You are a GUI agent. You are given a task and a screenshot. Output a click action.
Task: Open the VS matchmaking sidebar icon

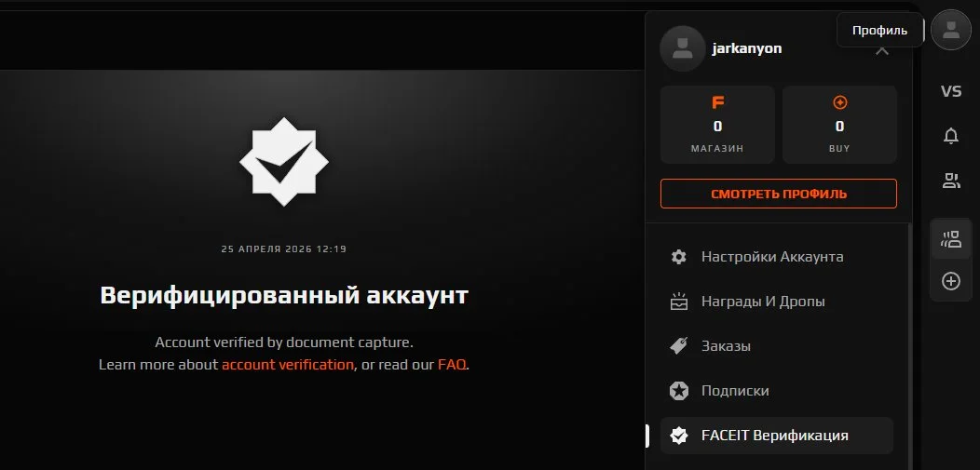[950, 91]
